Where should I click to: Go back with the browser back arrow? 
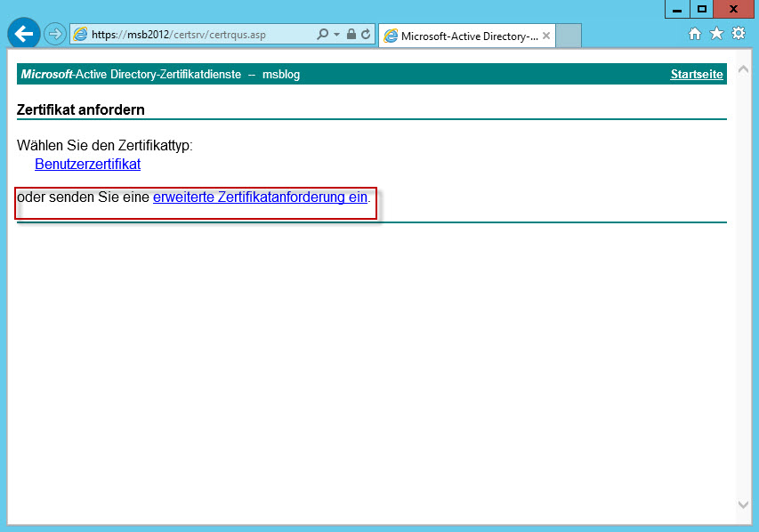[24, 34]
